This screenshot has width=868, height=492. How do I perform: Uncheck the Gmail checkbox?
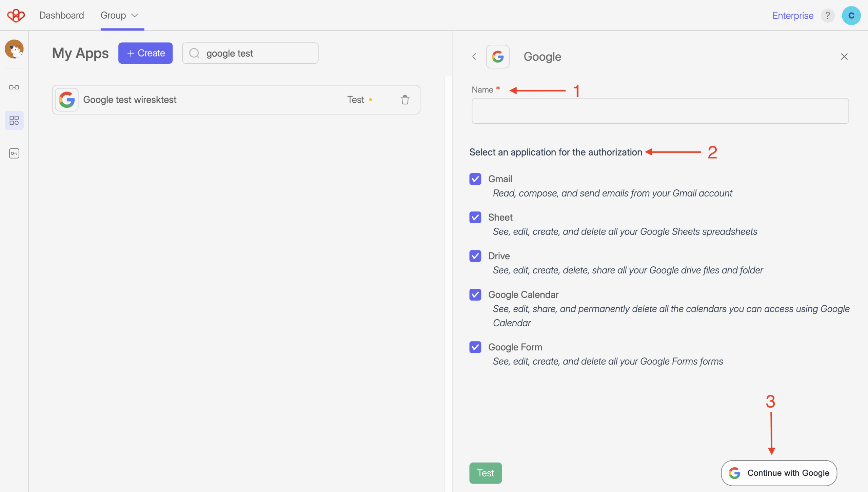coord(475,179)
